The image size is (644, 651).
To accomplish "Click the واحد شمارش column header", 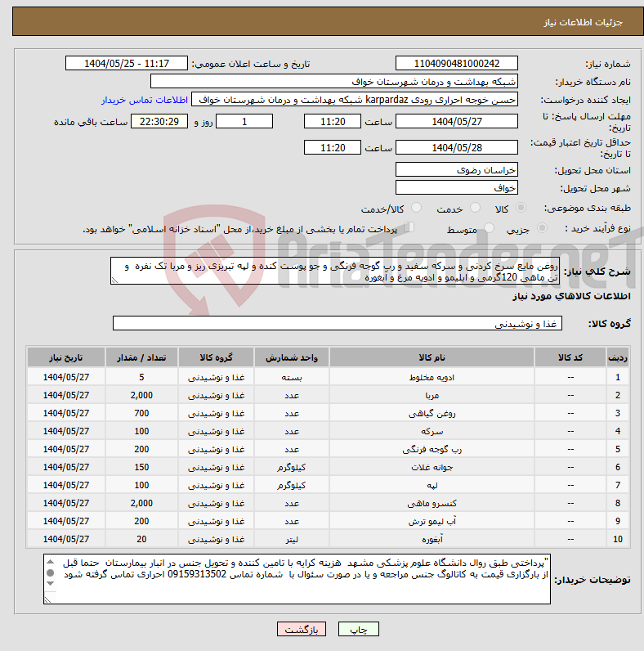I will pos(292,357).
